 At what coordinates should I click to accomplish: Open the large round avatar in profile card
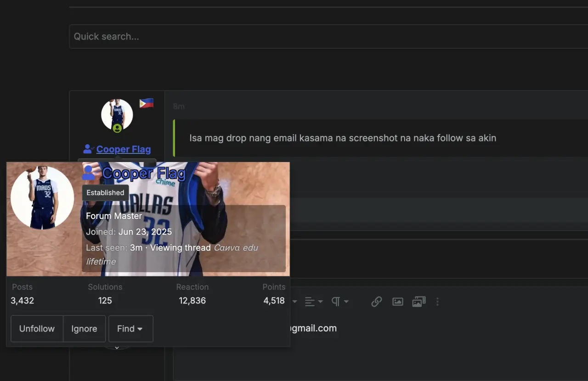(x=42, y=198)
